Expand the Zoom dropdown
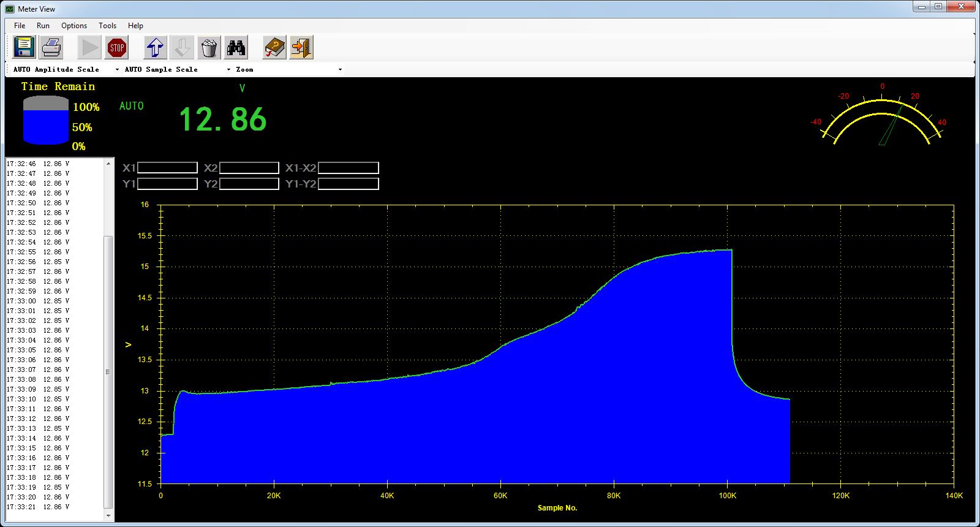Viewport: 980px width, 527px height. click(x=340, y=70)
